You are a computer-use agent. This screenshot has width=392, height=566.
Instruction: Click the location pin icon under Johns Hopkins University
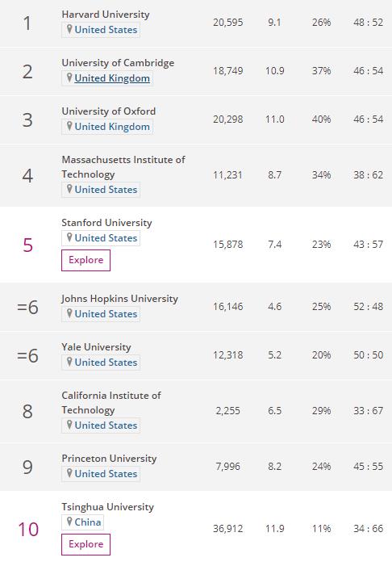[69, 313]
